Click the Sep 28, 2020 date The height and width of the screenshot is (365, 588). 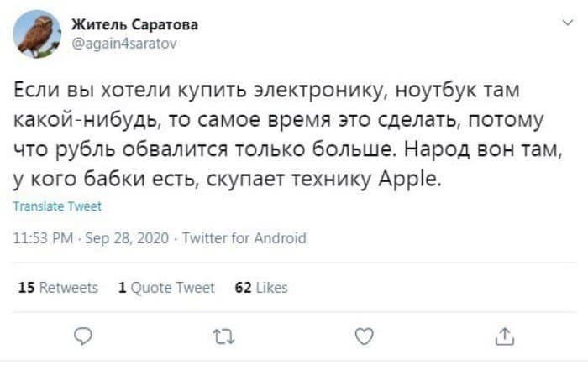coord(127,238)
